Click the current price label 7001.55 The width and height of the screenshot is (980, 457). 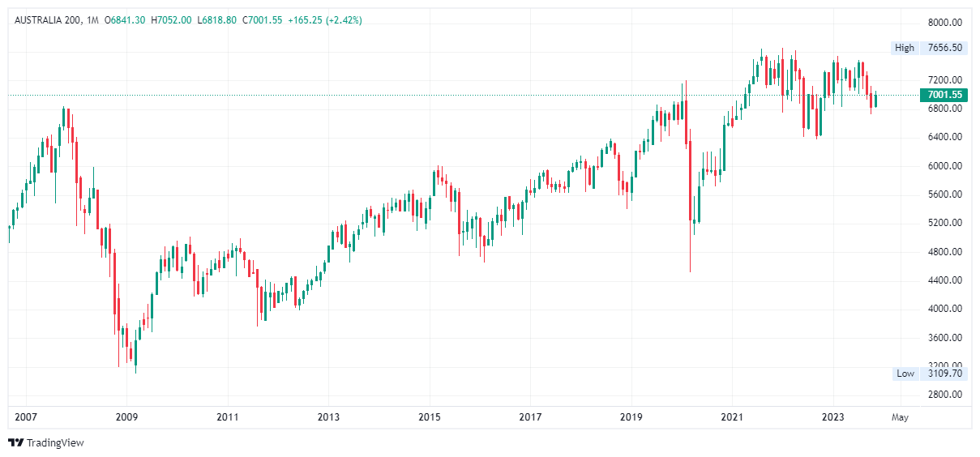click(x=944, y=95)
